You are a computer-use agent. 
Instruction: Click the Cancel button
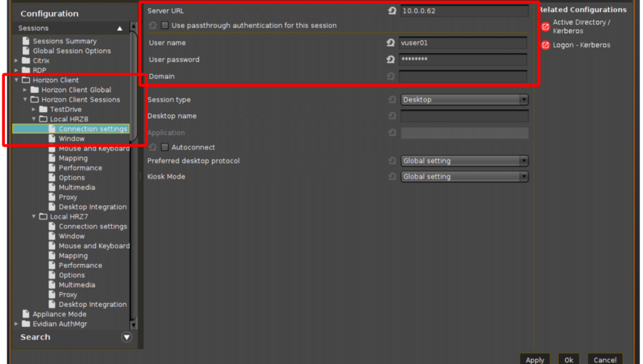[605, 359]
